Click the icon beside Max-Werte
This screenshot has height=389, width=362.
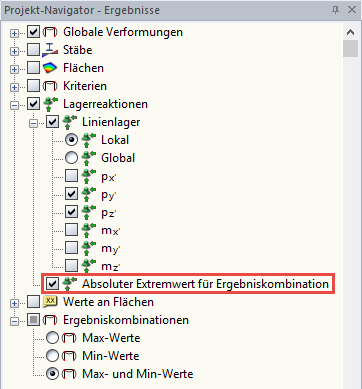[69, 338]
